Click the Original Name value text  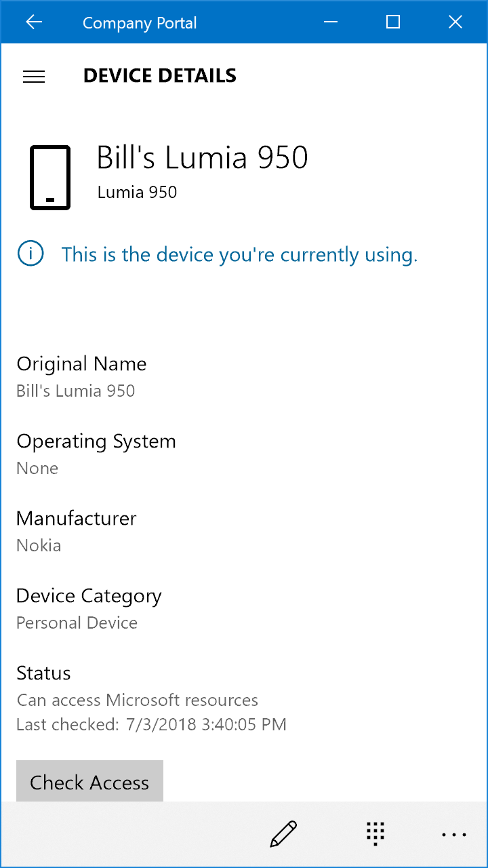76,391
